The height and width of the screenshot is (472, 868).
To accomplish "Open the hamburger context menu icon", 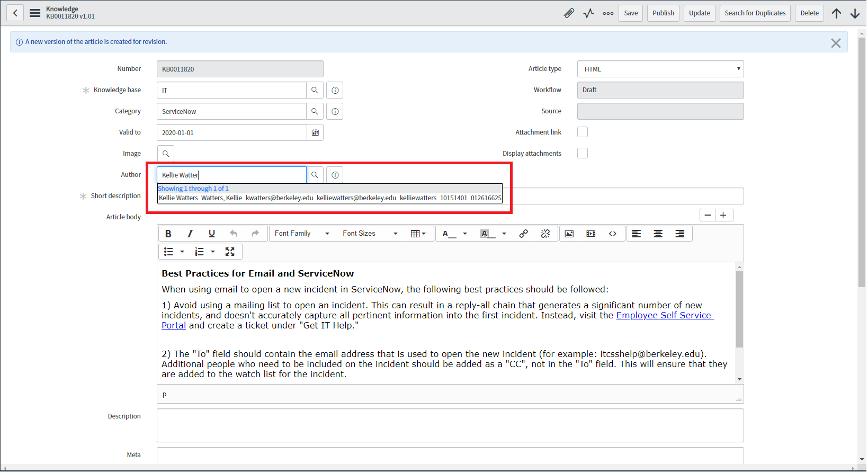I will tap(35, 13).
